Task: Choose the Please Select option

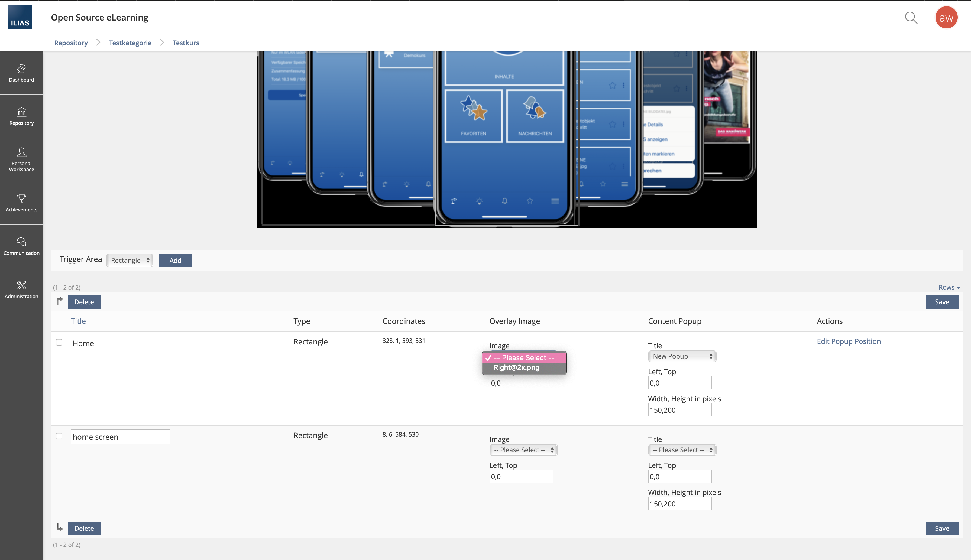Action: click(x=524, y=358)
